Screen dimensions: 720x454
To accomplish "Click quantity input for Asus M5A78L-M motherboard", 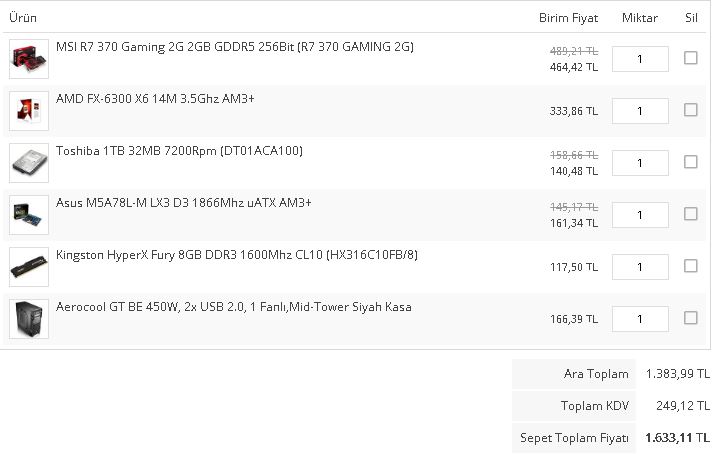I will (x=640, y=215).
